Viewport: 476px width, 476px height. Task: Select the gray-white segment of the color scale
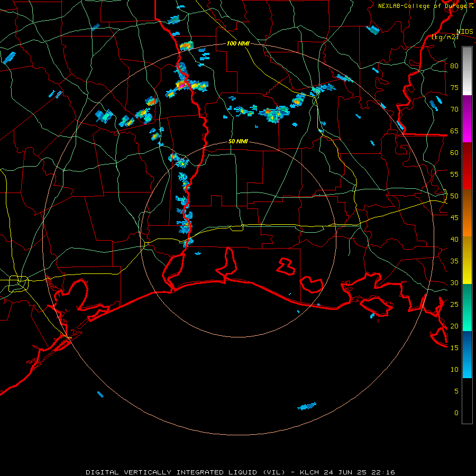click(467, 71)
